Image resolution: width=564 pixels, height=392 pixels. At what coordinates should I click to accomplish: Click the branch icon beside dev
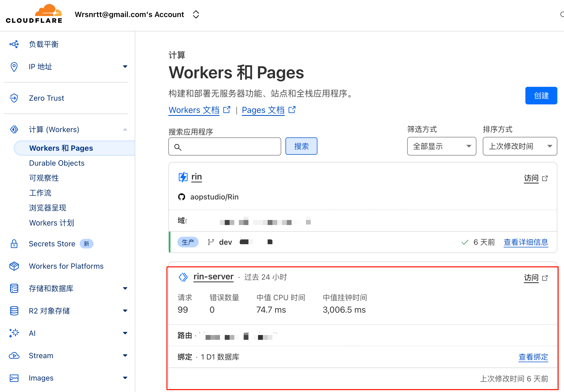coord(211,242)
